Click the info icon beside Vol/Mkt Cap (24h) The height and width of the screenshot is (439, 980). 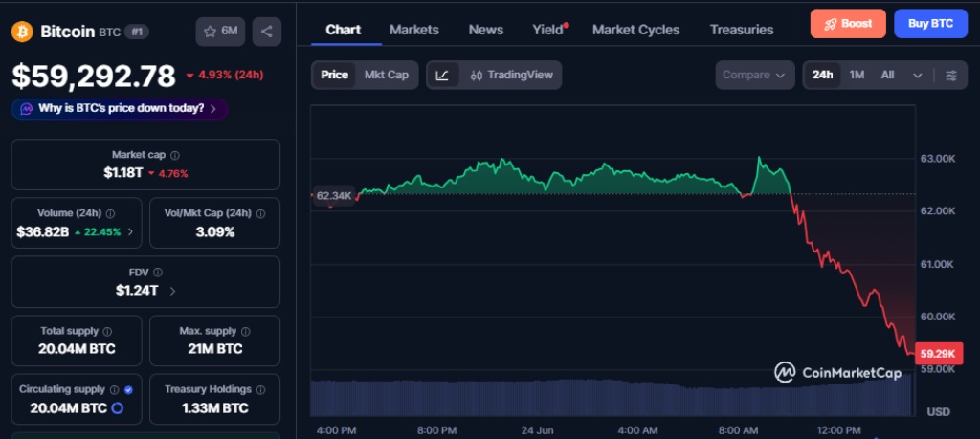[260, 213]
